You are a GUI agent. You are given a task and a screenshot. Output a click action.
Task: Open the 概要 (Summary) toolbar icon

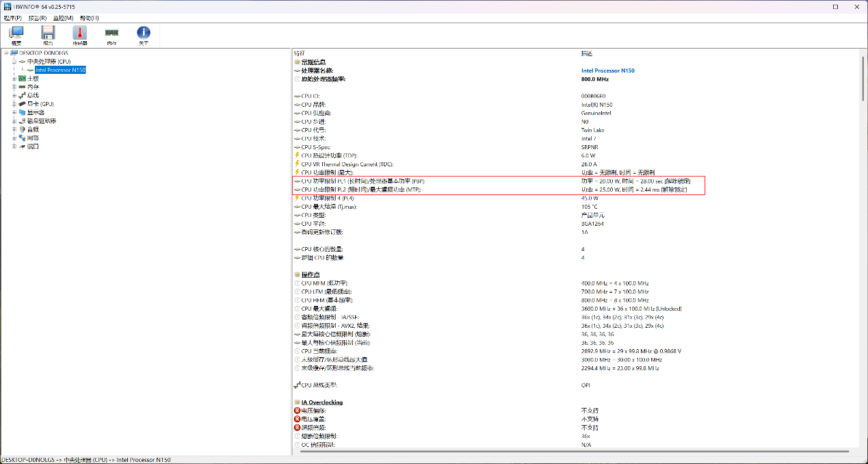16,34
